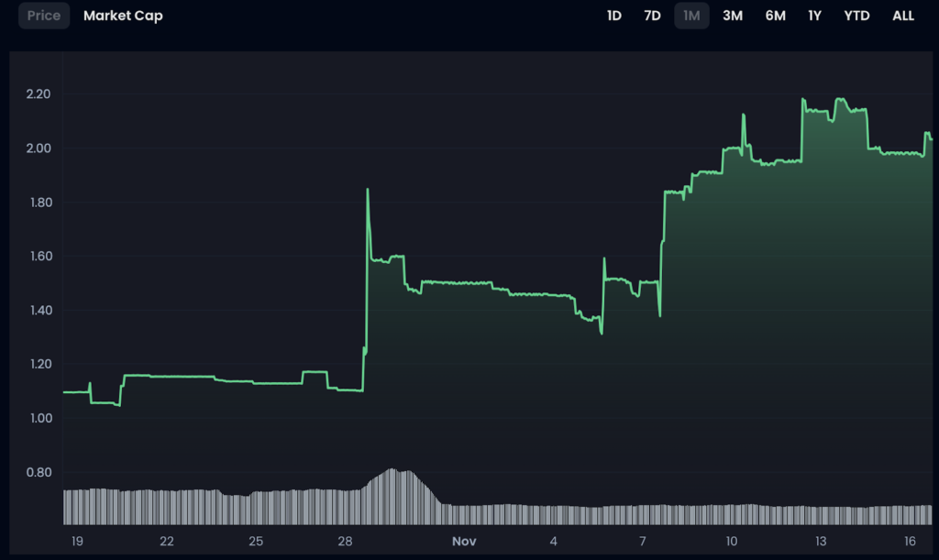Select the 7D time range
Image resolution: width=939 pixels, height=560 pixels.
tap(652, 16)
